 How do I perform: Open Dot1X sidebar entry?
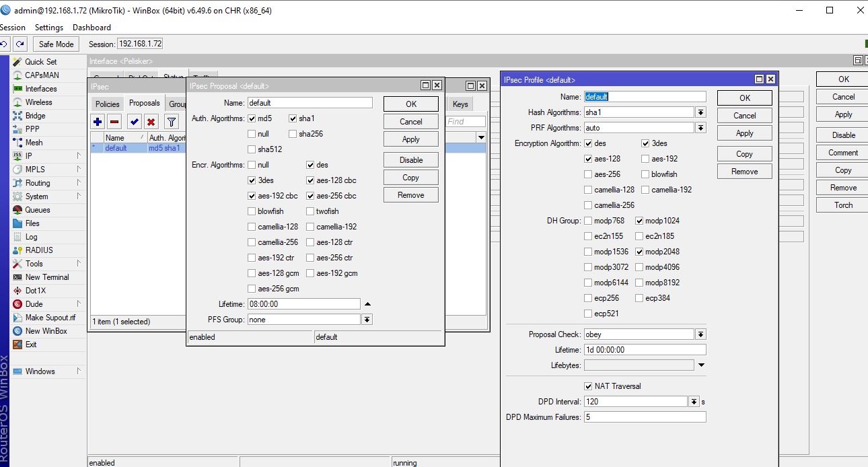coord(36,291)
